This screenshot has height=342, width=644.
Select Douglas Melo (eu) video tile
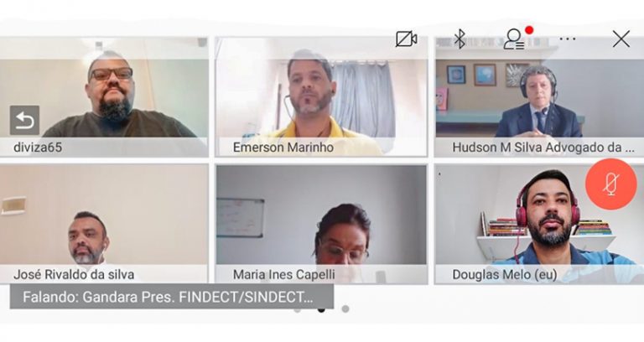pyautogui.click(x=539, y=224)
